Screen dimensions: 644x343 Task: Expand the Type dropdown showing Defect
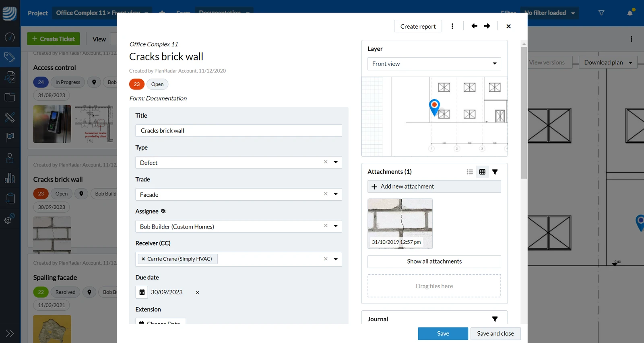click(336, 162)
